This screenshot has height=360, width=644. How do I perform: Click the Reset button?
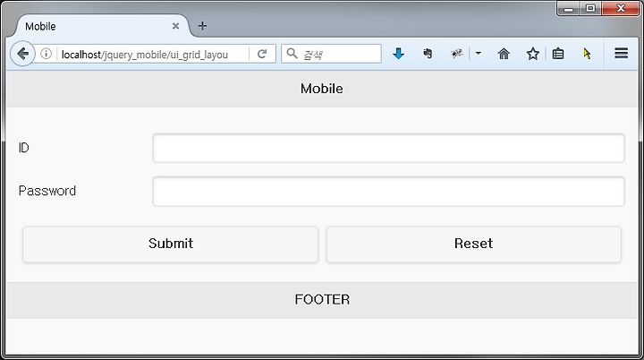473,244
